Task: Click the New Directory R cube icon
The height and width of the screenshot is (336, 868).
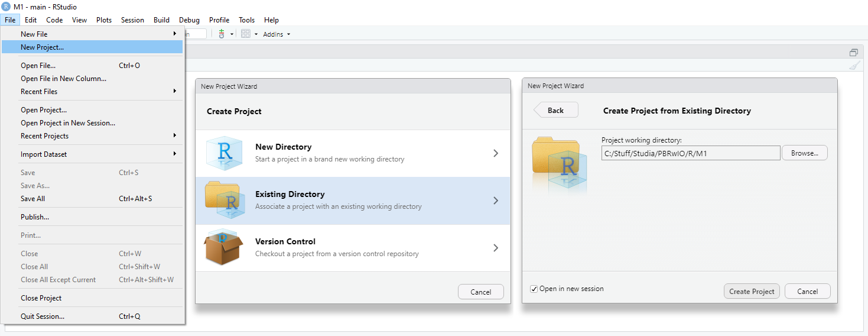Action: pos(224,153)
